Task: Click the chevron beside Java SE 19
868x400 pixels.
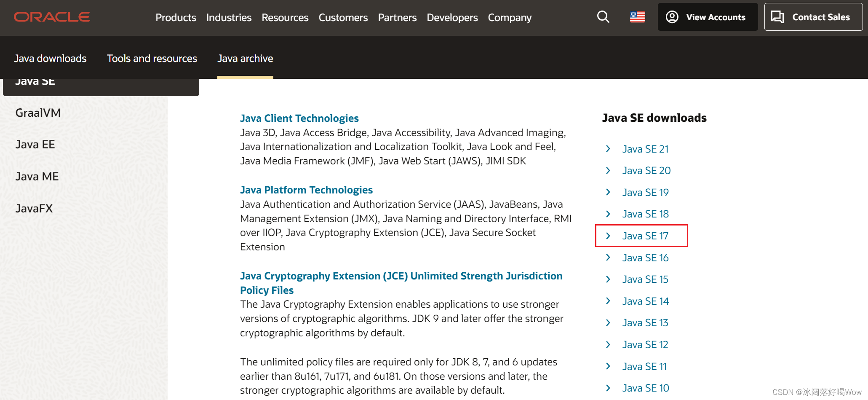Action: (608, 192)
